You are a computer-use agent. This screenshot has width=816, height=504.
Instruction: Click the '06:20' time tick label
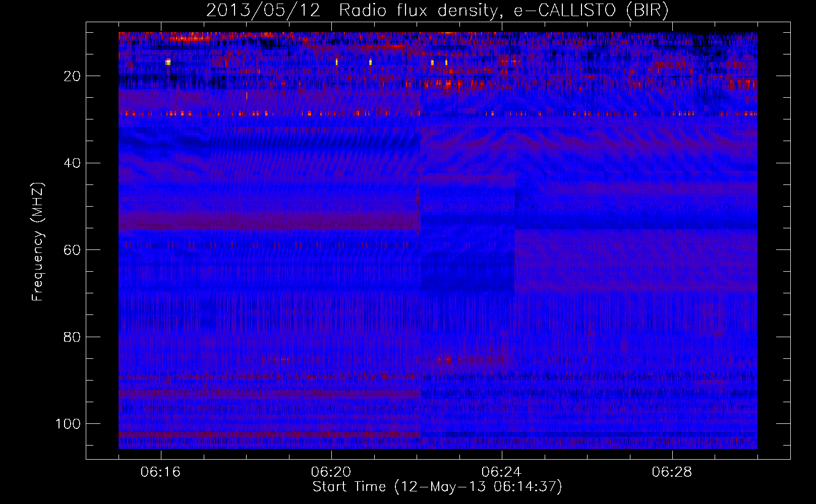point(331,472)
